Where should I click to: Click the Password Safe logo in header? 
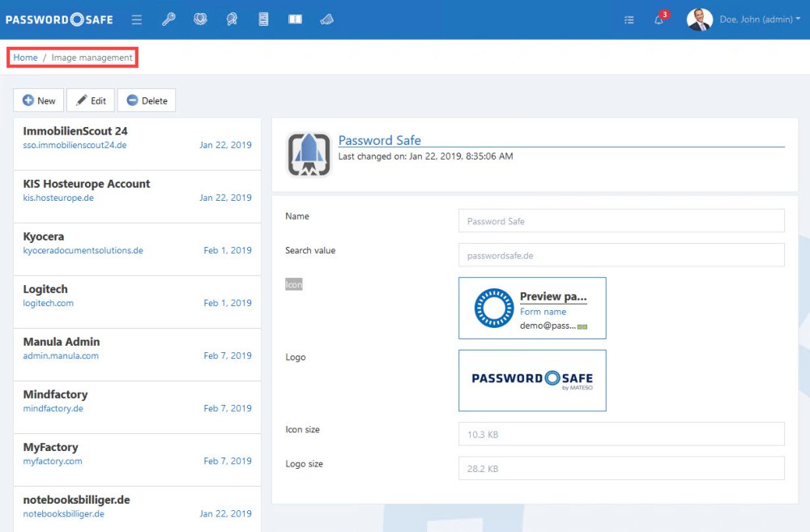click(x=59, y=19)
